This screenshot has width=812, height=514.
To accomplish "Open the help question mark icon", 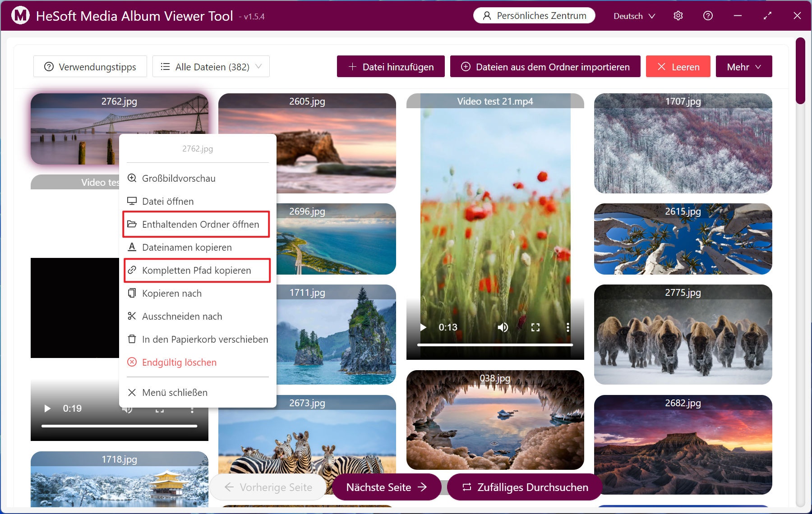I will 708,16.
